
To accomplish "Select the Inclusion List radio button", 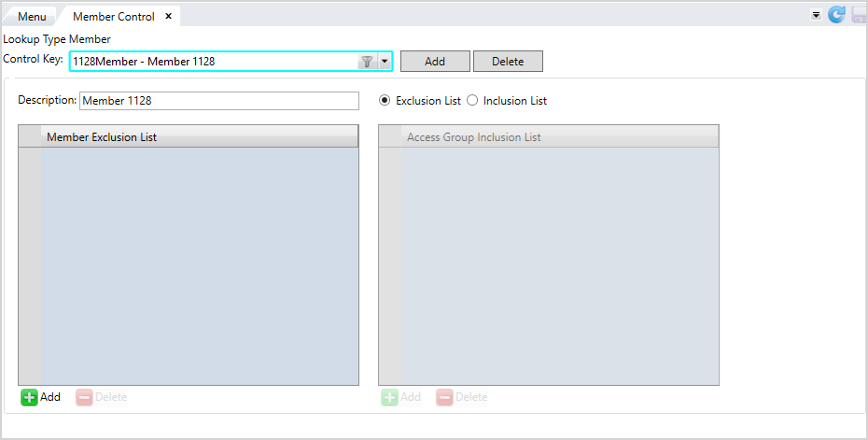I will click(x=472, y=100).
